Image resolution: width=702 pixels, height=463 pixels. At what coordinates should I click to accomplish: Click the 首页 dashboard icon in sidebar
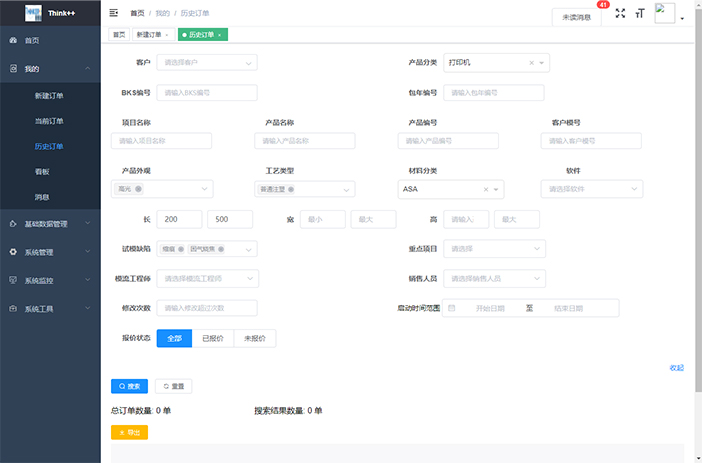pos(13,40)
